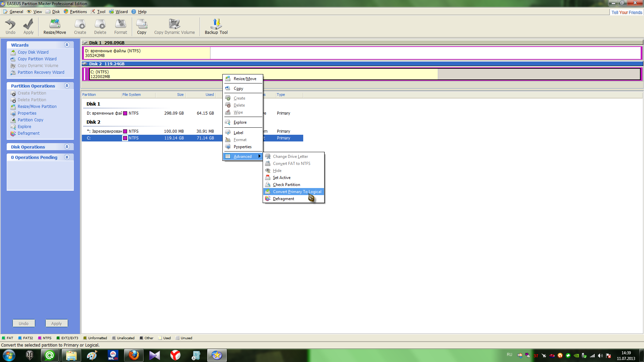Screen dimensions: 644x362
Task: Collapse the Wizards panel
Action: point(67,45)
